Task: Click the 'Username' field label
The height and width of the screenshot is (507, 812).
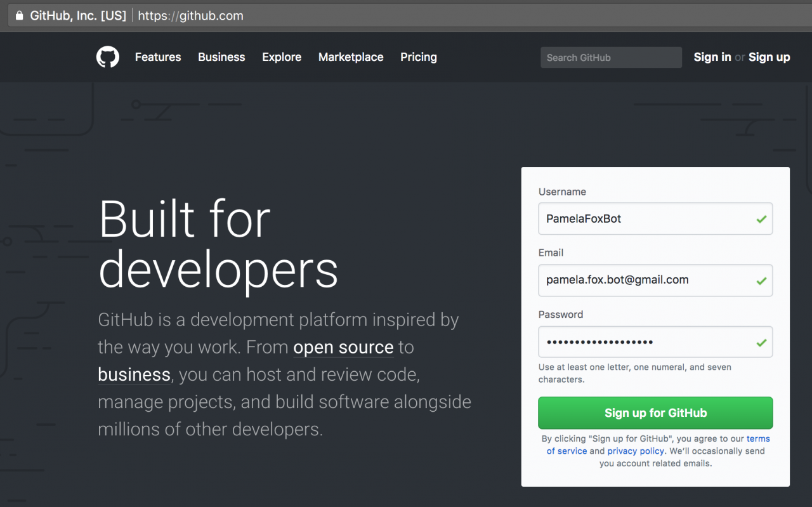Action: (x=562, y=192)
